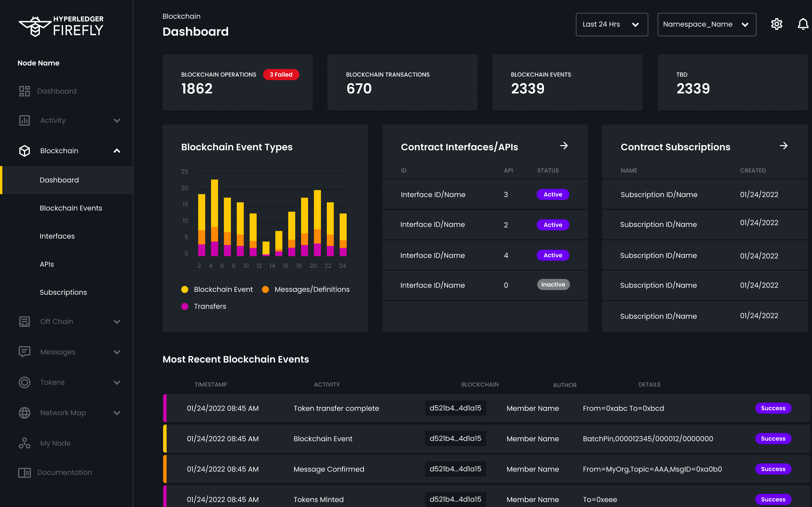812x507 pixels.
Task: Click the yellow Blockchain Event legend swatch
Action: 185,289
